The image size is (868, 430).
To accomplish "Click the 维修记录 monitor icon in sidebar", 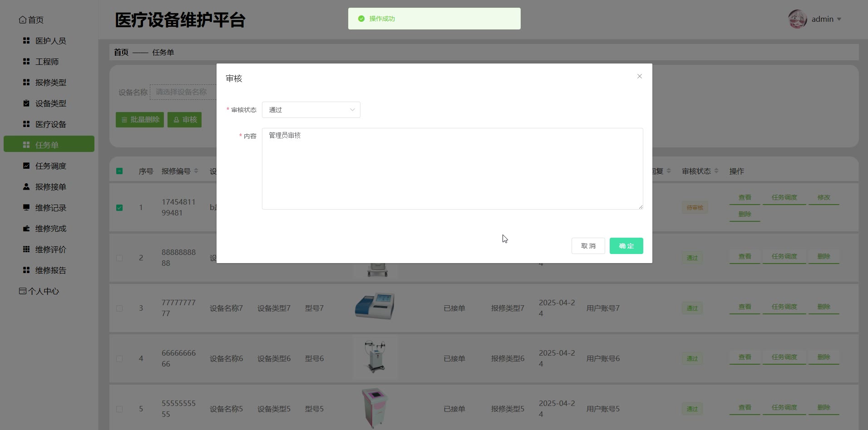I will tap(26, 208).
